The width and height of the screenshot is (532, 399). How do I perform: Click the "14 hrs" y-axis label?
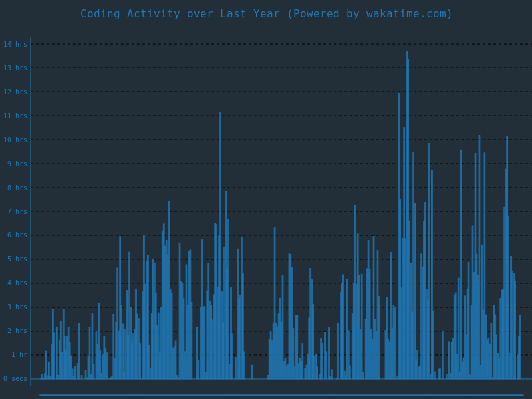click(15, 45)
